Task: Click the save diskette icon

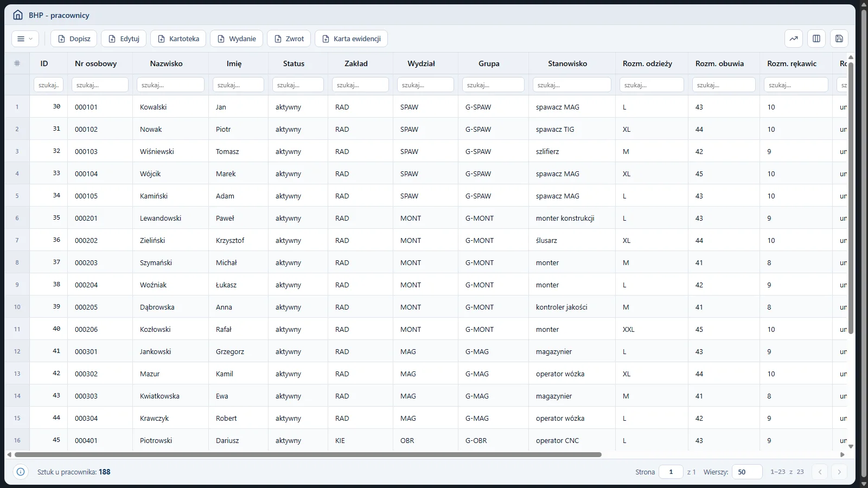Action: tap(839, 38)
